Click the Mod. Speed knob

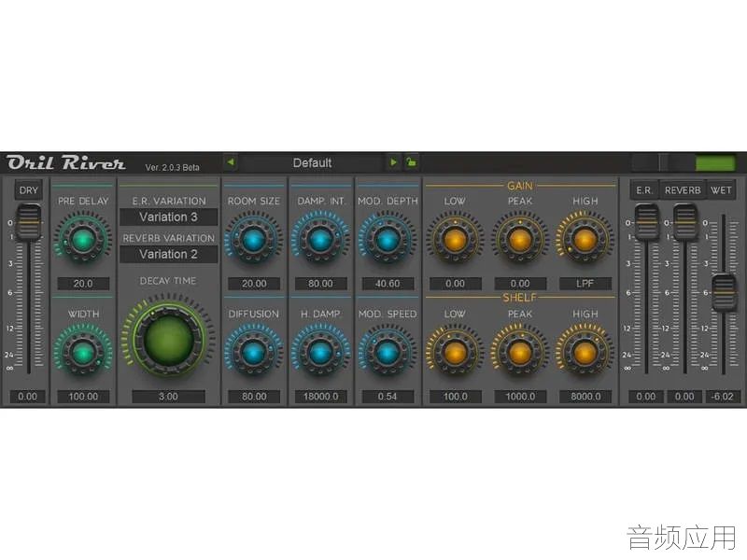click(387, 353)
